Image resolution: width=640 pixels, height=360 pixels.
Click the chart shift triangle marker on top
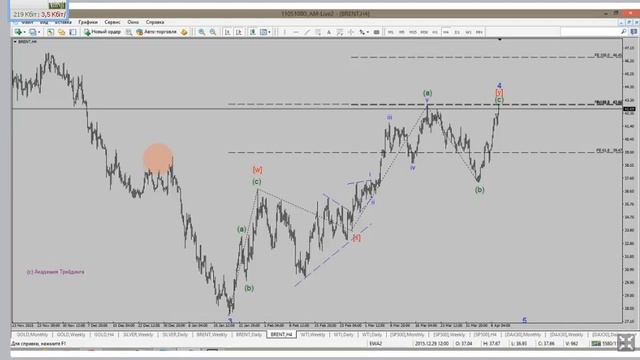(x=500, y=39)
